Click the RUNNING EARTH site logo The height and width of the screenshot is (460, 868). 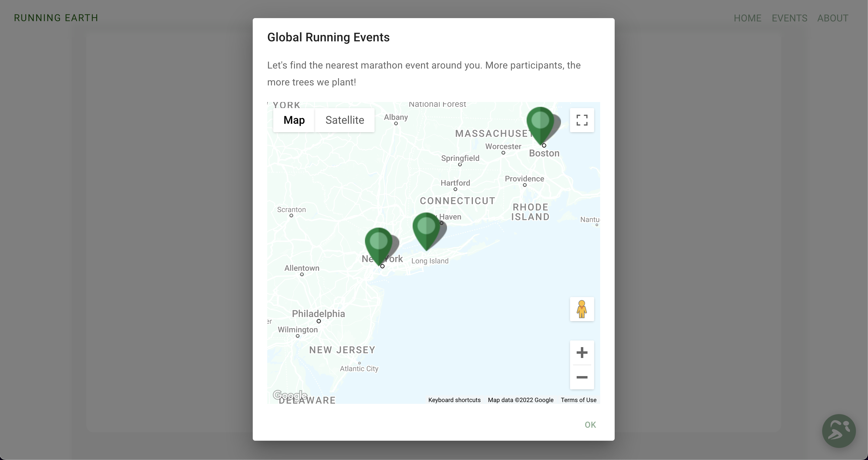(x=56, y=18)
